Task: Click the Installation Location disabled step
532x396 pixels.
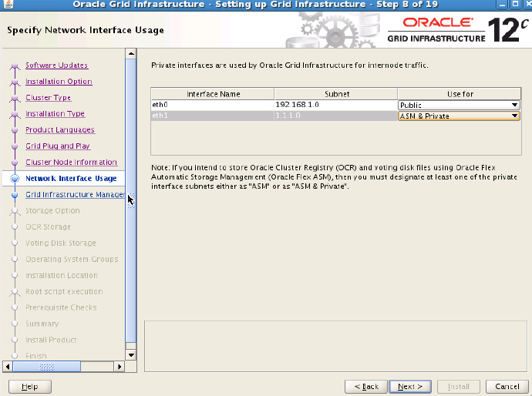Action: [x=62, y=275]
